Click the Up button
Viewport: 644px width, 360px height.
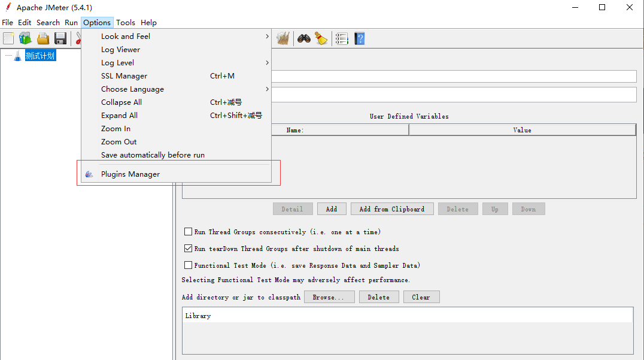coord(495,209)
